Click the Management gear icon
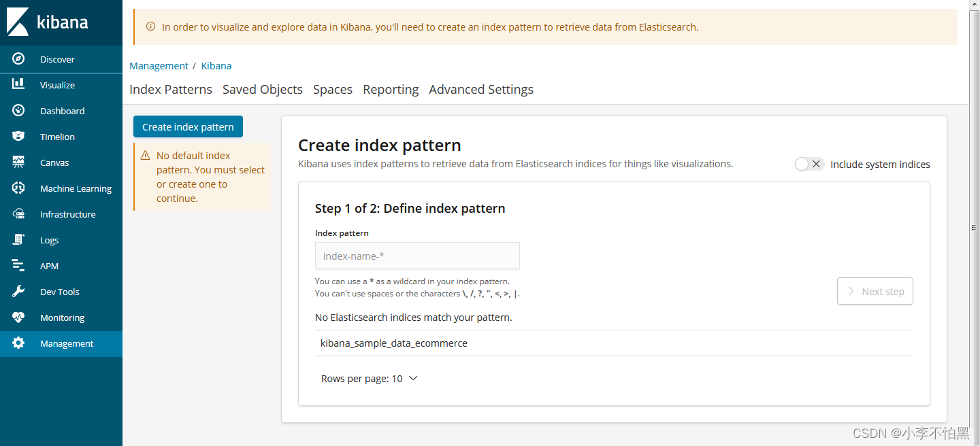The image size is (980, 446). 18,343
